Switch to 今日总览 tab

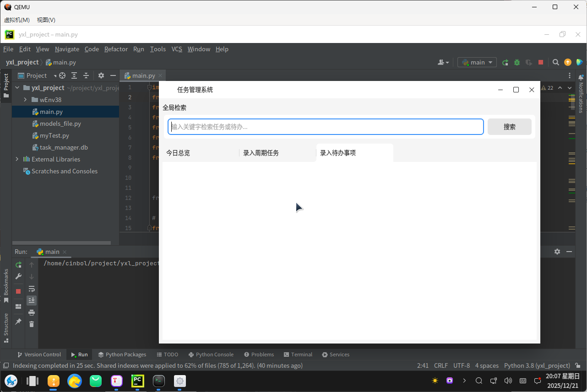tap(201, 153)
